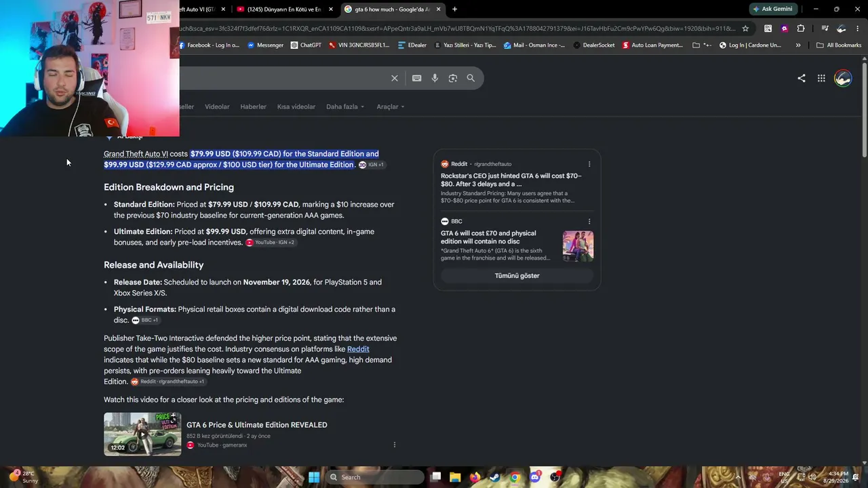This screenshot has width=868, height=488.
Task: Open the Log In | Cardone bookmark
Action: [x=750, y=45]
